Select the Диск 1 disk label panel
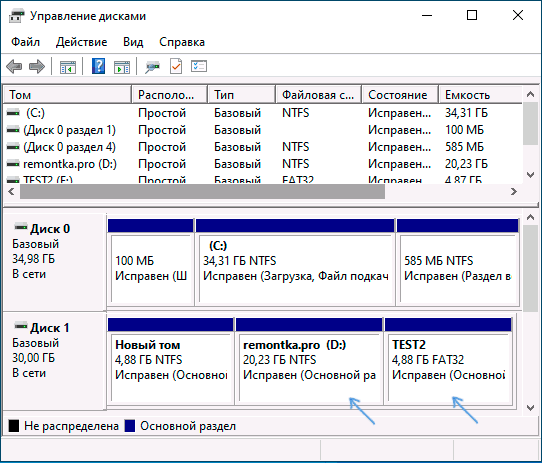 tap(54, 361)
